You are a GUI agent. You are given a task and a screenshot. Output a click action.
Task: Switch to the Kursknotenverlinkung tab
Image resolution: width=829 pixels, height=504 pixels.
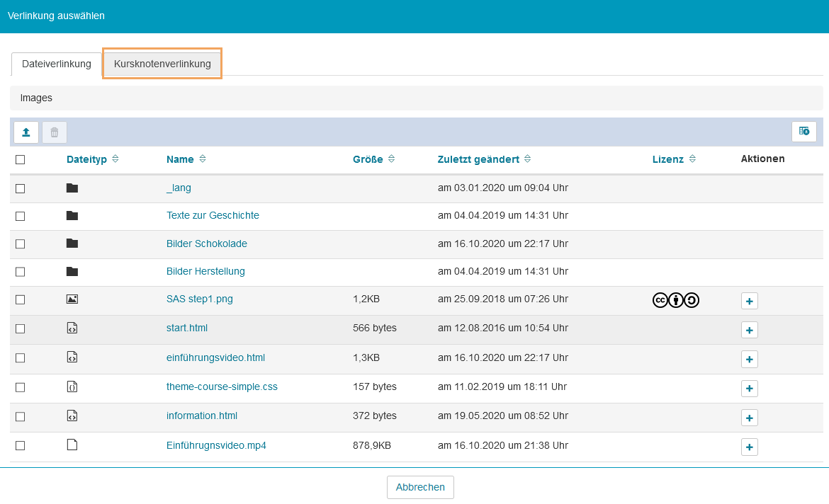(162, 64)
